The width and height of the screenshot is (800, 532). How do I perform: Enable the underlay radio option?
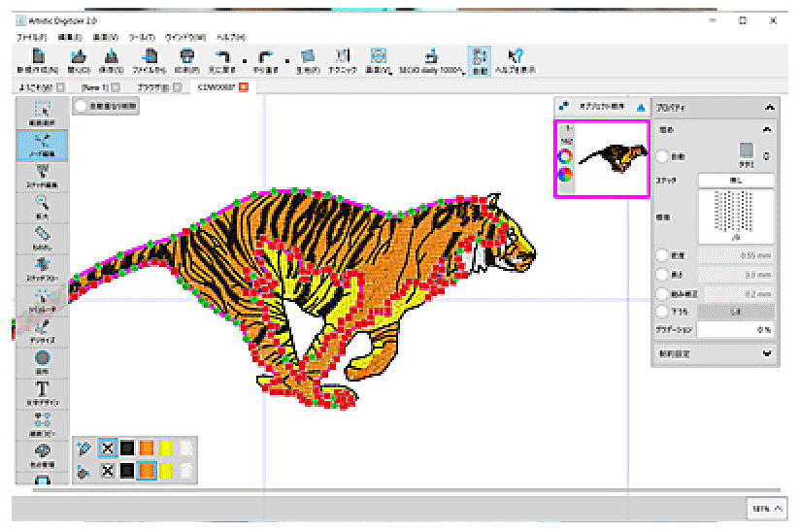(662, 311)
